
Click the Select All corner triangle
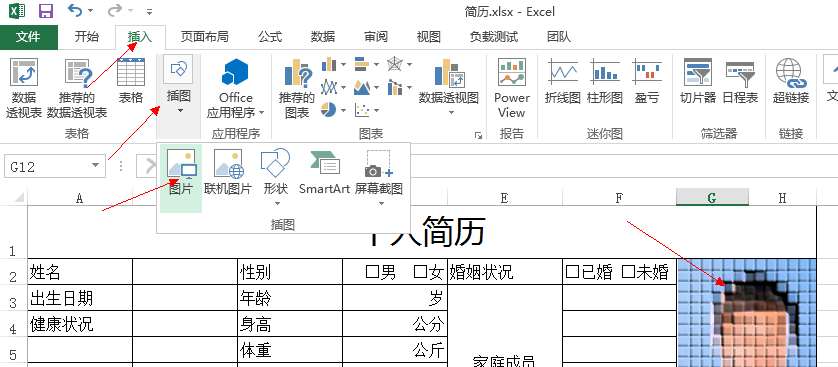tap(19, 198)
